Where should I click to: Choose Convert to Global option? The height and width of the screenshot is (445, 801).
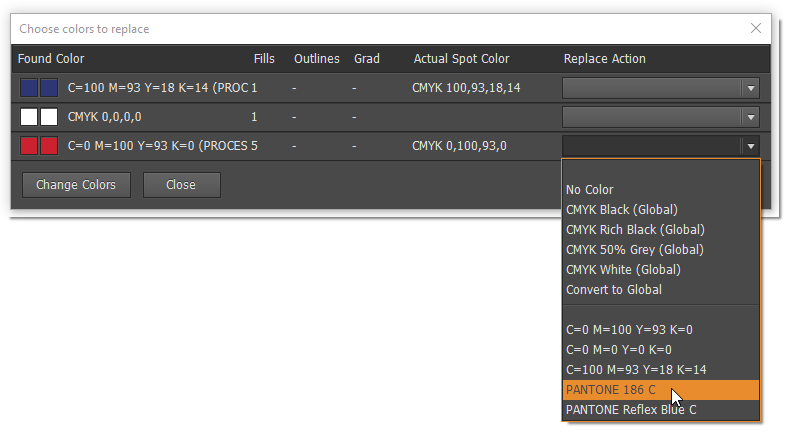tap(613, 289)
